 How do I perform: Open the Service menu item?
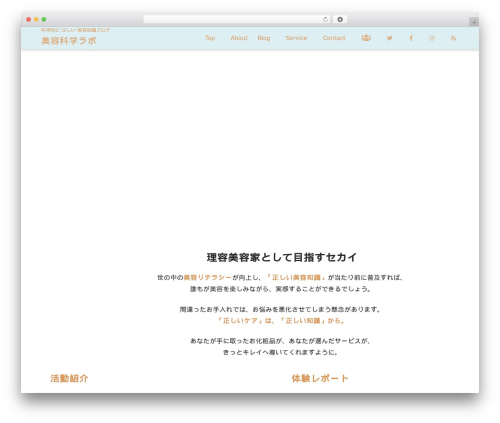click(296, 38)
